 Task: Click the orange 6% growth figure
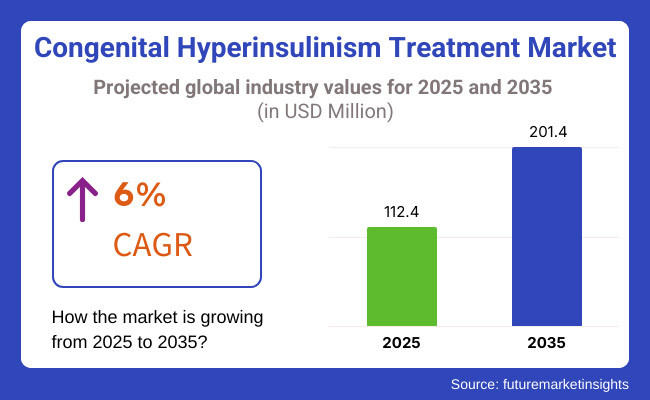139,197
